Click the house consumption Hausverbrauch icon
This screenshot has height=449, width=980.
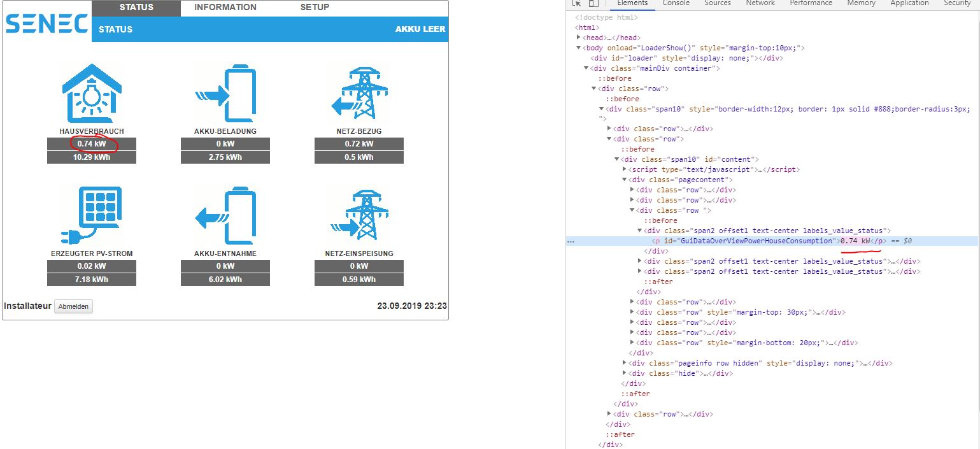click(x=92, y=93)
